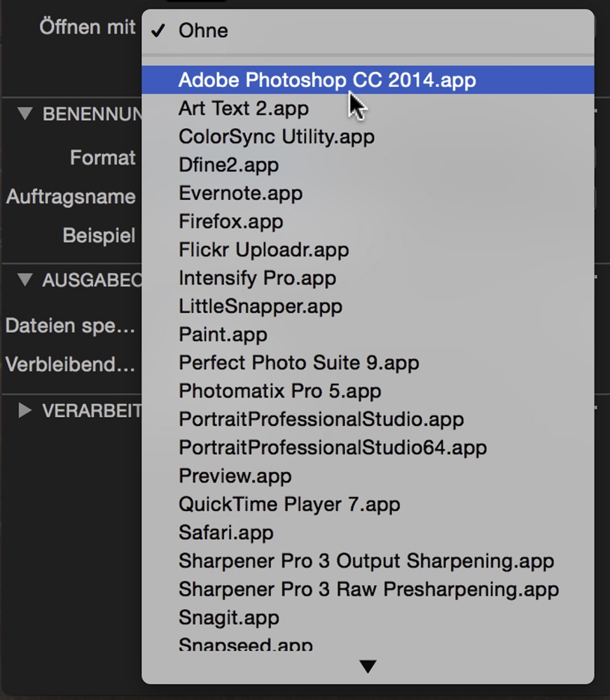Viewport: 610px width, 700px height.
Task: Choose LittleSnapper.app
Action: (368, 307)
